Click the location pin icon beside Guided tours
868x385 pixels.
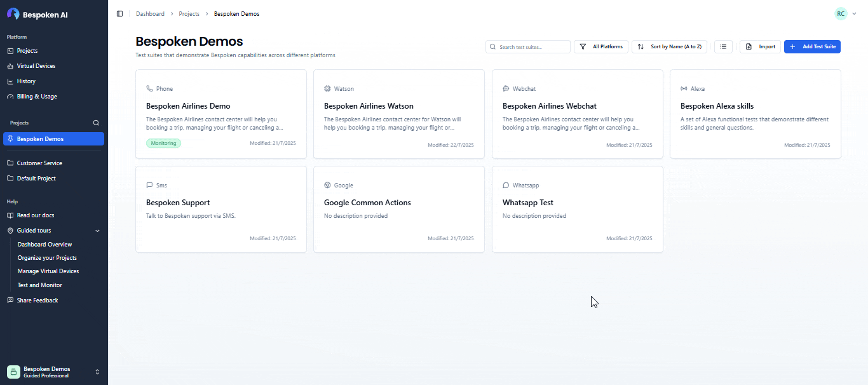(10, 231)
